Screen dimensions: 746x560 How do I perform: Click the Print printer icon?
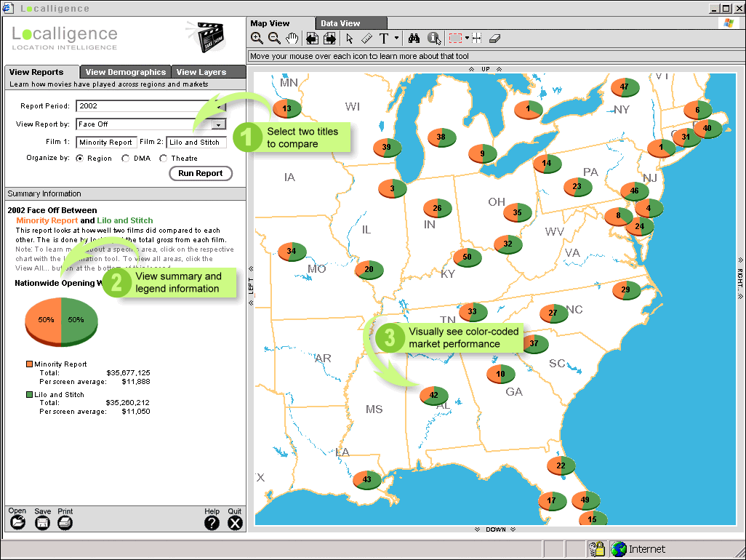click(65, 523)
